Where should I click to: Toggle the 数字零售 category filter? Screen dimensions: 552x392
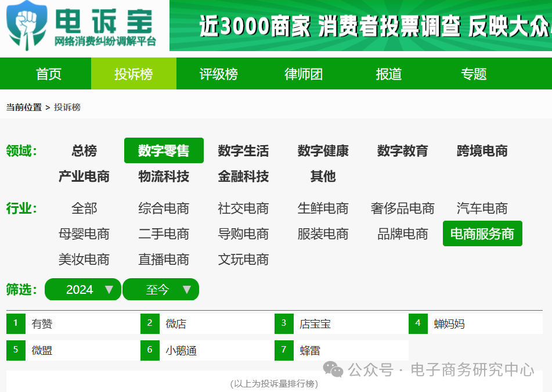pyautogui.click(x=163, y=150)
